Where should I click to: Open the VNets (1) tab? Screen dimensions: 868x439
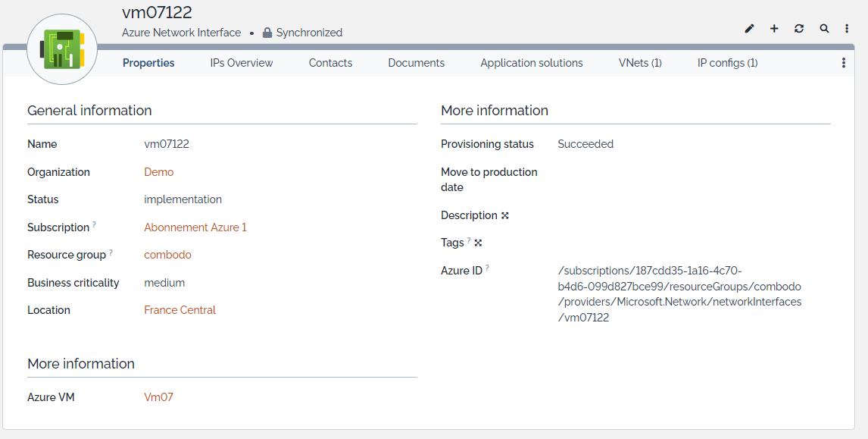tap(640, 63)
